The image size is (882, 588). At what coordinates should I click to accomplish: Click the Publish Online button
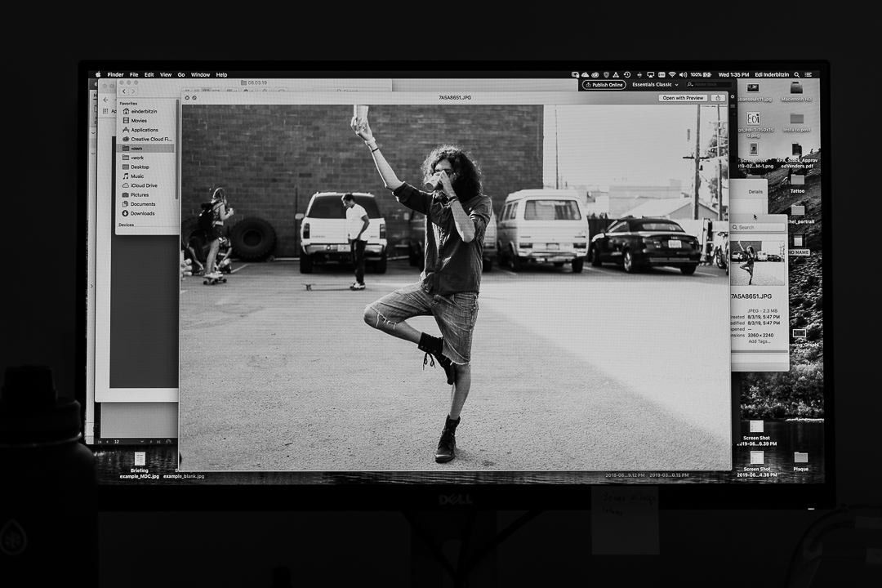(x=604, y=85)
